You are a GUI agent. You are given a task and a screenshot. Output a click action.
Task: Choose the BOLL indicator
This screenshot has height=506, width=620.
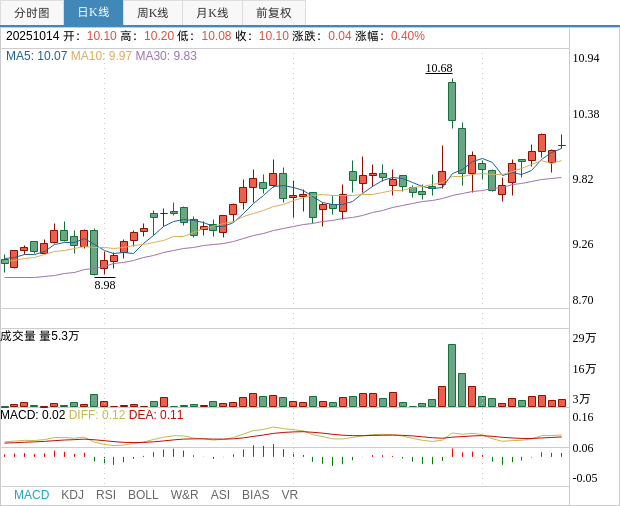tap(143, 495)
